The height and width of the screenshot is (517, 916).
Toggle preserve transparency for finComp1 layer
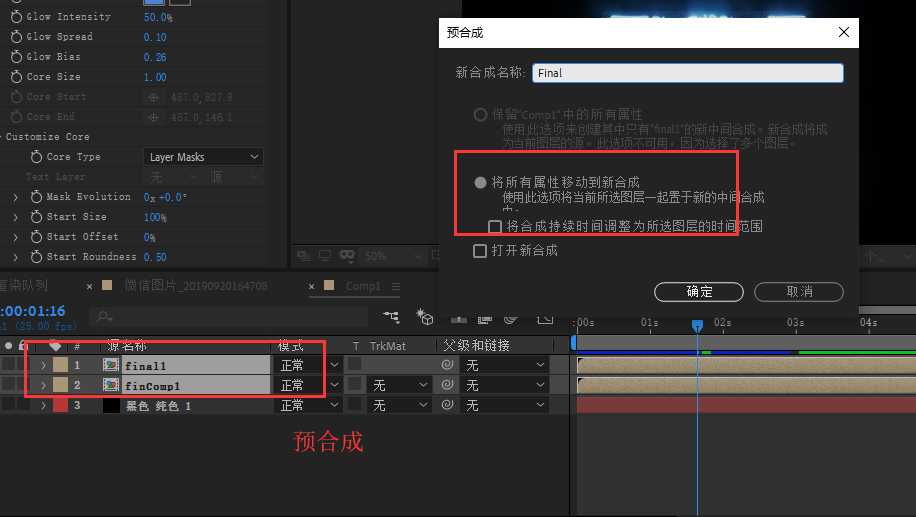coord(355,384)
